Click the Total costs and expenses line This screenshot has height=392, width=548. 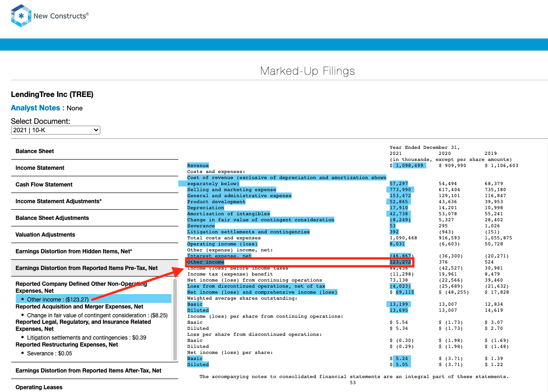pos(224,238)
